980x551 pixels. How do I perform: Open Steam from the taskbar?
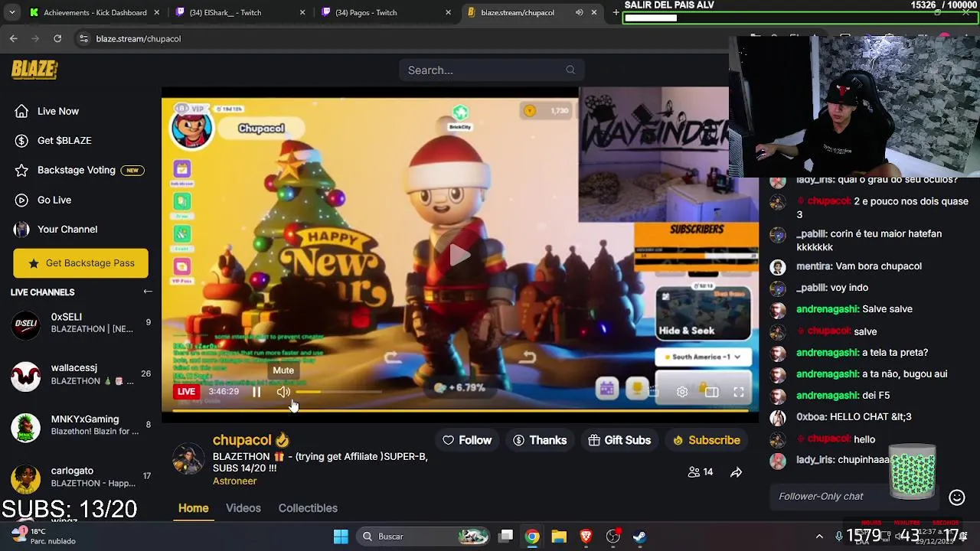pyautogui.click(x=639, y=536)
